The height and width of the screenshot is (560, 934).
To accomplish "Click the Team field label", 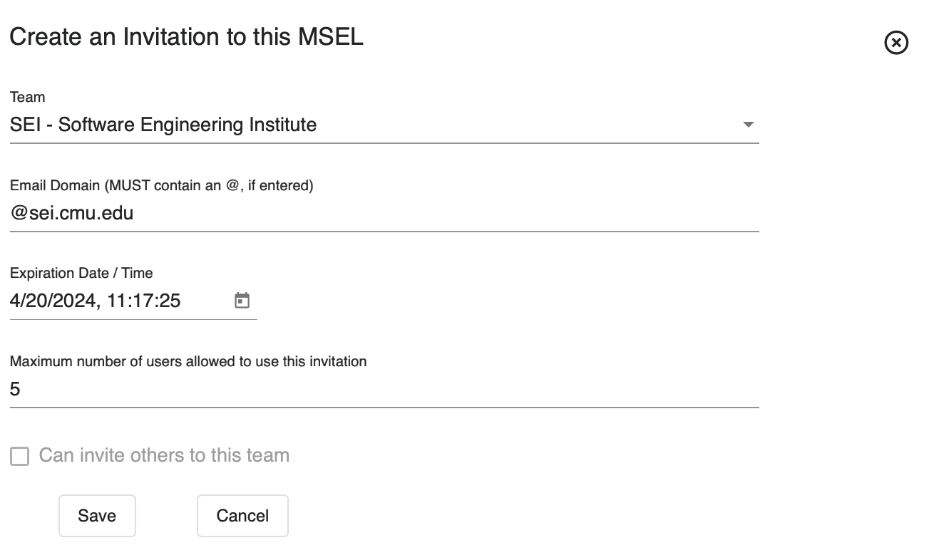I will pyautogui.click(x=27, y=97).
